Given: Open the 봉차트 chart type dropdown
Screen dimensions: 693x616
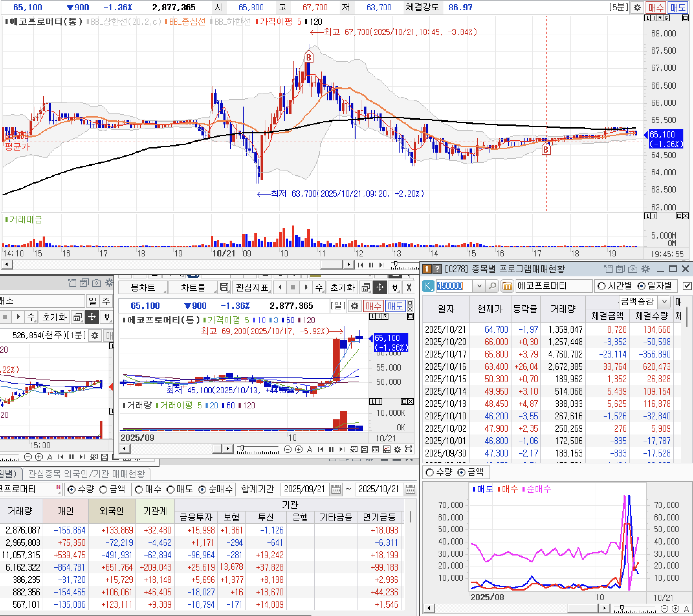Looking at the screenshot, I should [143, 287].
